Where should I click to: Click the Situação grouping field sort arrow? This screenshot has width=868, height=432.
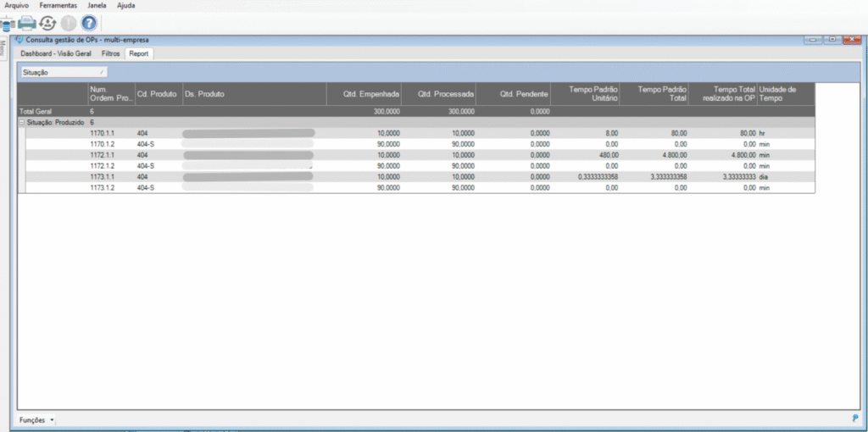[102, 73]
